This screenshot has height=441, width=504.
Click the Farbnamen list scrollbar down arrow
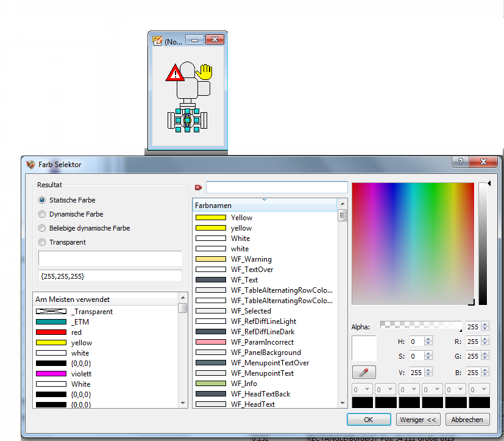[343, 403]
